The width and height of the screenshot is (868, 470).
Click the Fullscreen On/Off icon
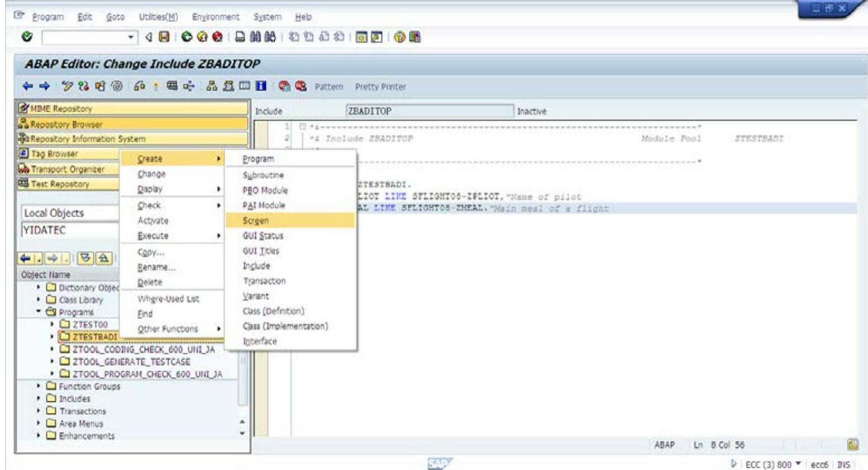[245, 86]
